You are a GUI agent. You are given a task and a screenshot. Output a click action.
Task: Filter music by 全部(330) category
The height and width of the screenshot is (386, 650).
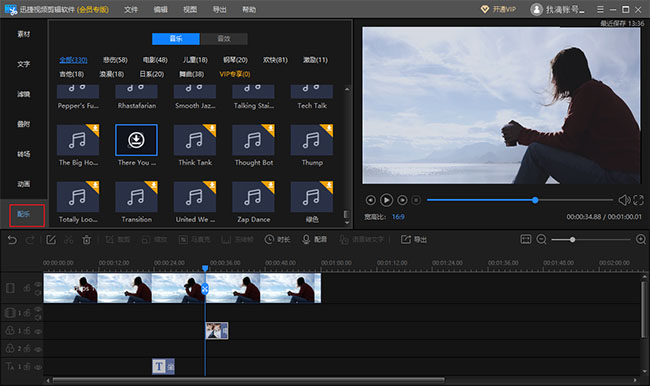click(73, 60)
